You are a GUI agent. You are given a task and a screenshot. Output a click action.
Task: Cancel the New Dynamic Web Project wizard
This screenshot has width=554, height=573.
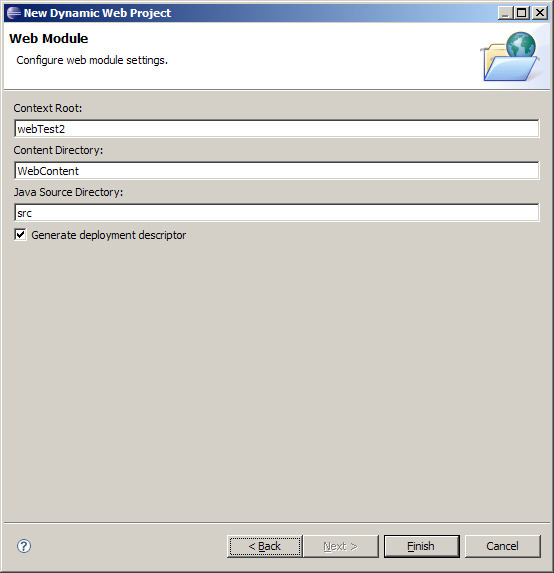502,546
